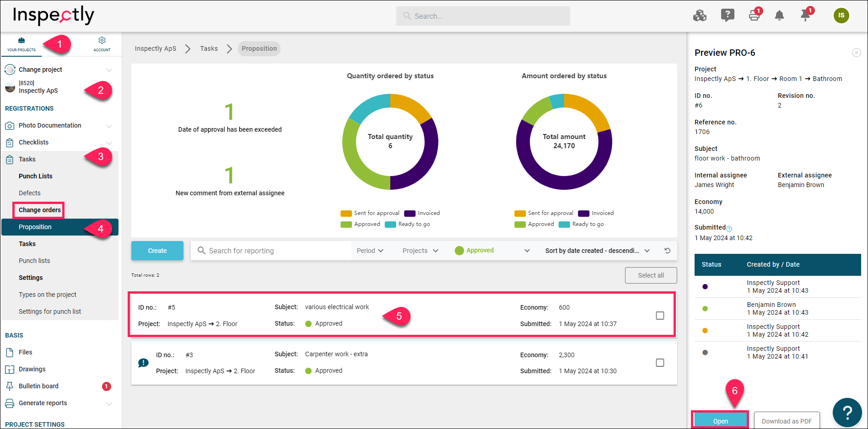
Task: Open the help chat question icon
Action: coord(728,16)
